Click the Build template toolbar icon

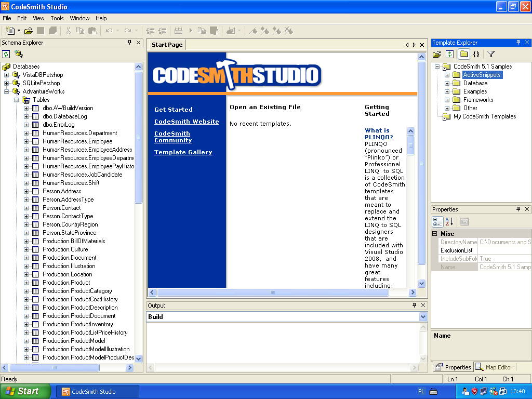[179, 31]
